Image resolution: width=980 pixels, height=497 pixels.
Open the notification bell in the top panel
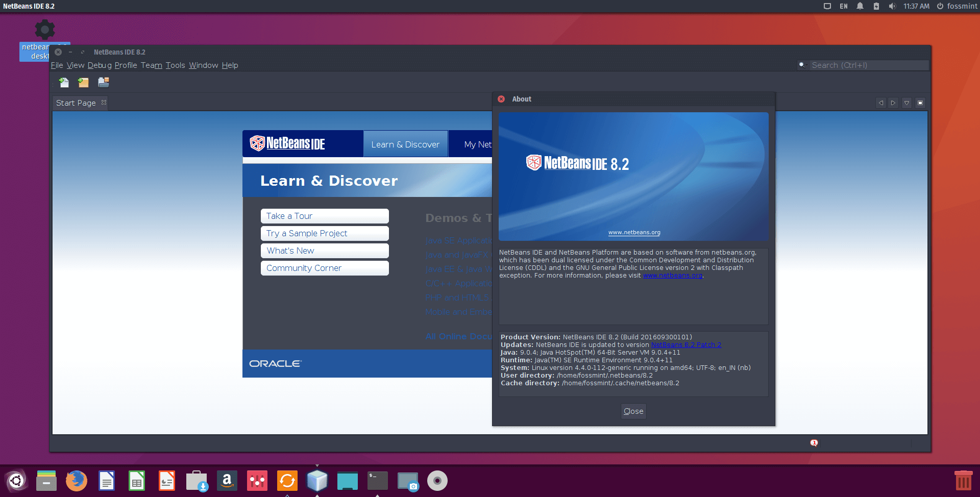[860, 6]
